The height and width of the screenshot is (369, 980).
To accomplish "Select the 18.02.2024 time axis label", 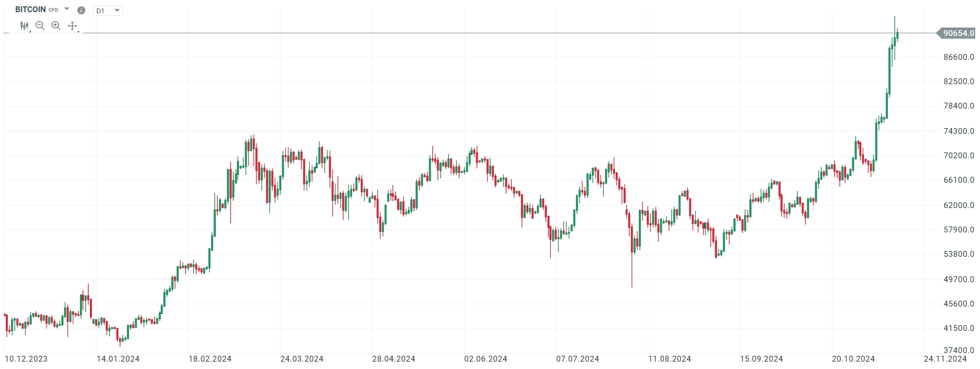I will pyautogui.click(x=210, y=359).
